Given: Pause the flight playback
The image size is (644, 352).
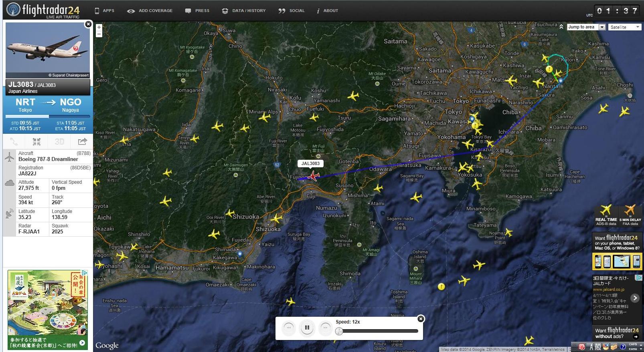Looking at the screenshot, I should pyautogui.click(x=307, y=328).
